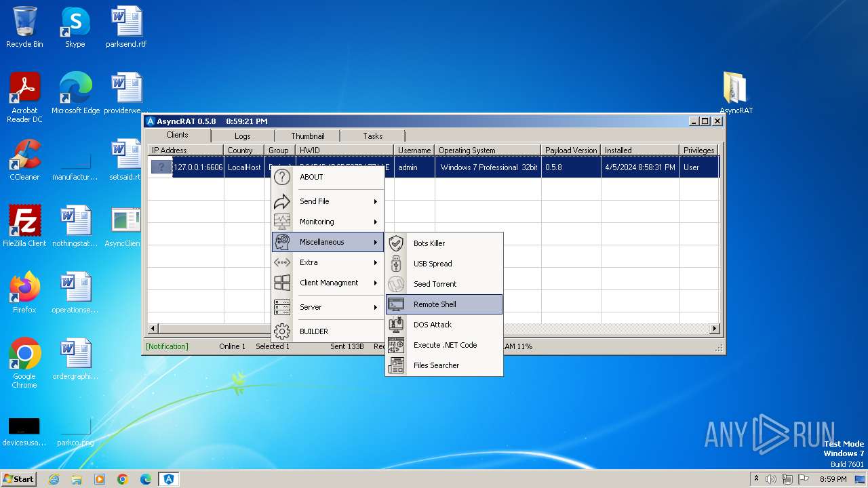868x488 pixels.
Task: Choose Remote Shell from the submenu
Action: click(444, 304)
